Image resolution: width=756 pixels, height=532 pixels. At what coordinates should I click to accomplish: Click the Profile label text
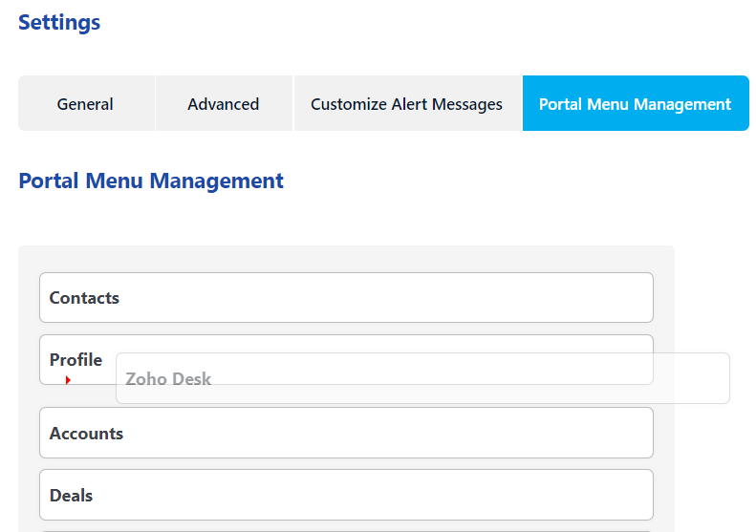click(76, 360)
